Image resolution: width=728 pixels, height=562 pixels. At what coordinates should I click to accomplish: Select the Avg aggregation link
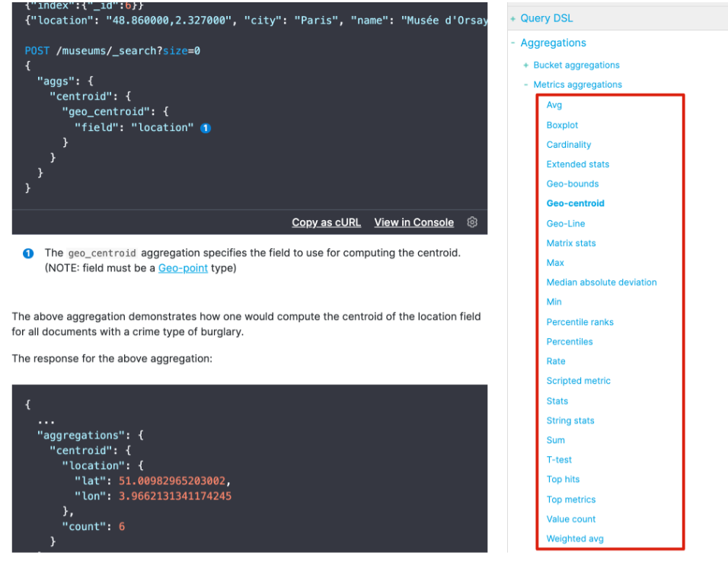pyautogui.click(x=554, y=105)
